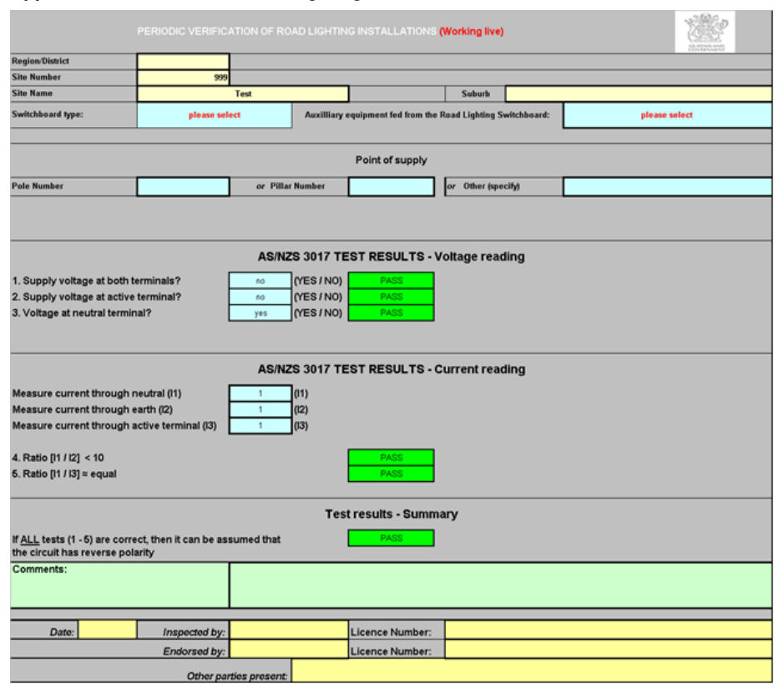This screenshot has width=784, height=694.
Task: Click the PASS result for test 3 neutral terminal
Action: pyautogui.click(x=391, y=313)
